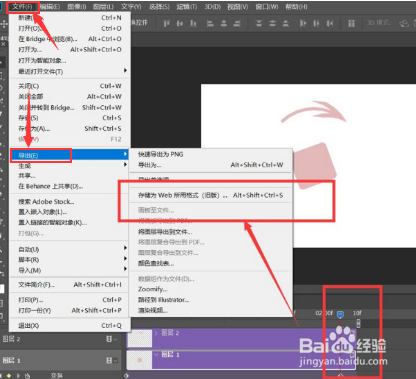416x379 pixels.
Task: Expand 图层 2 clip chevron in timeline
Action: click(156, 333)
